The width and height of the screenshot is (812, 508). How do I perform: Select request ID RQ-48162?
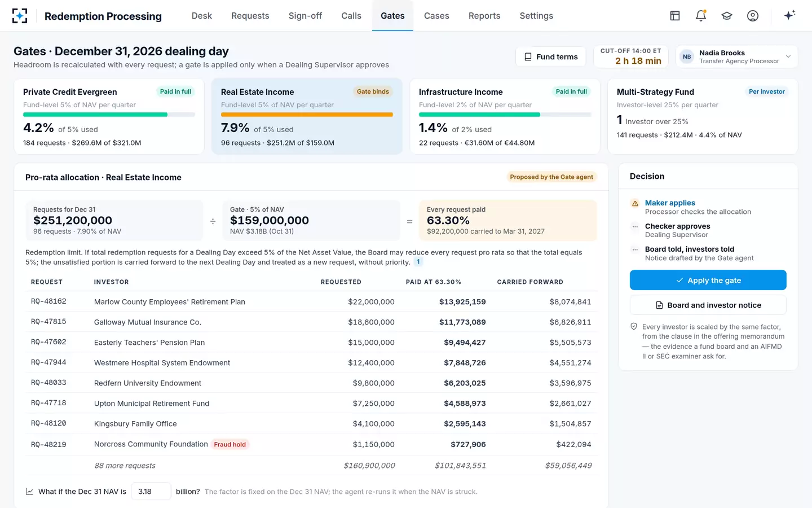click(x=48, y=301)
